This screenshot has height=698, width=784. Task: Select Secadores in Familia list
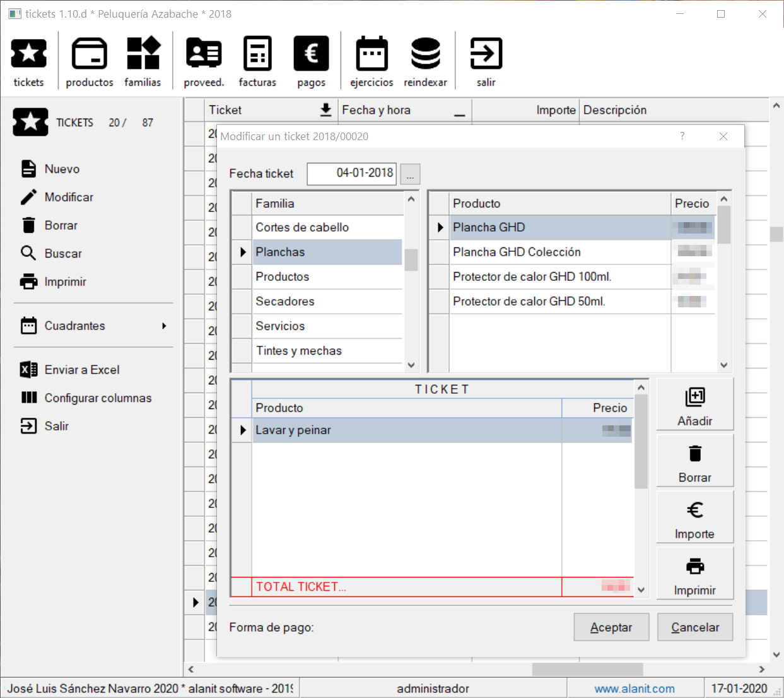click(285, 302)
